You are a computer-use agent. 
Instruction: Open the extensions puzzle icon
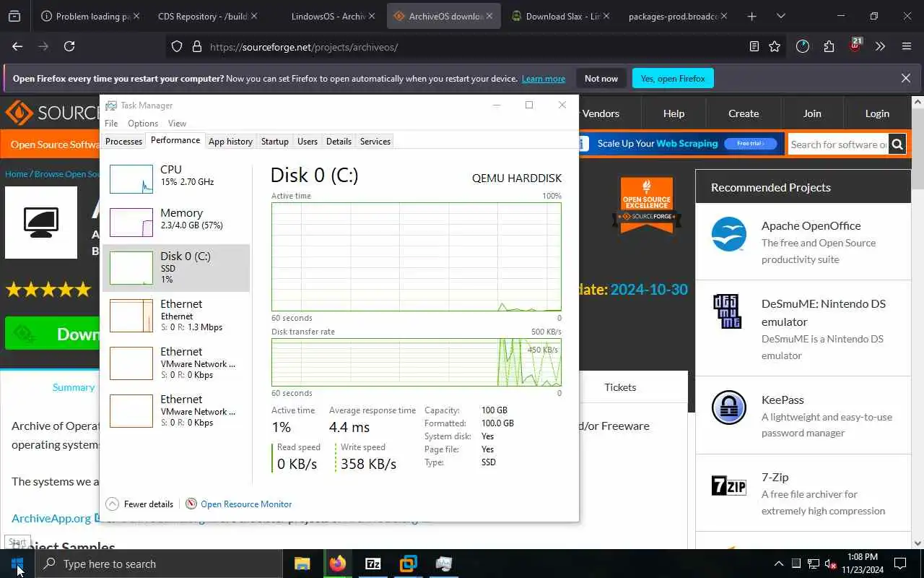click(829, 46)
